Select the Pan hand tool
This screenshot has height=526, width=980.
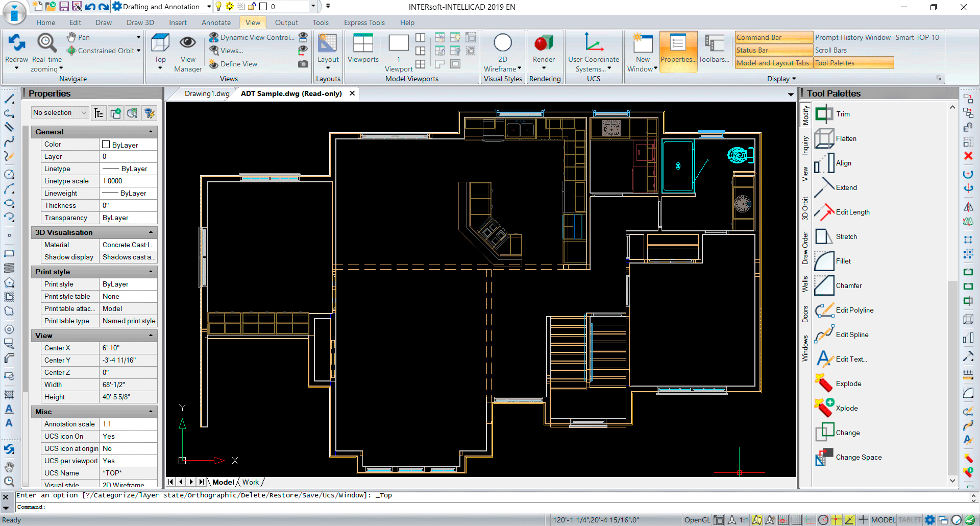79,37
